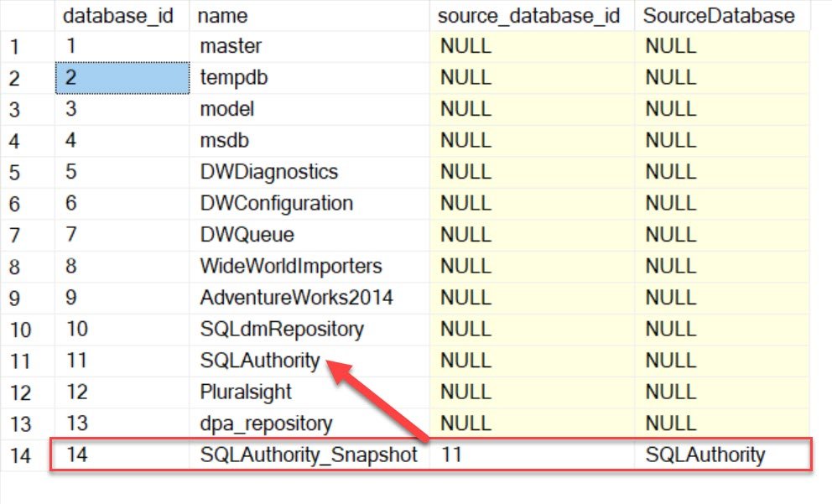Click SourceDatabase NULL in master row
832x504 pixels.
click(722, 47)
